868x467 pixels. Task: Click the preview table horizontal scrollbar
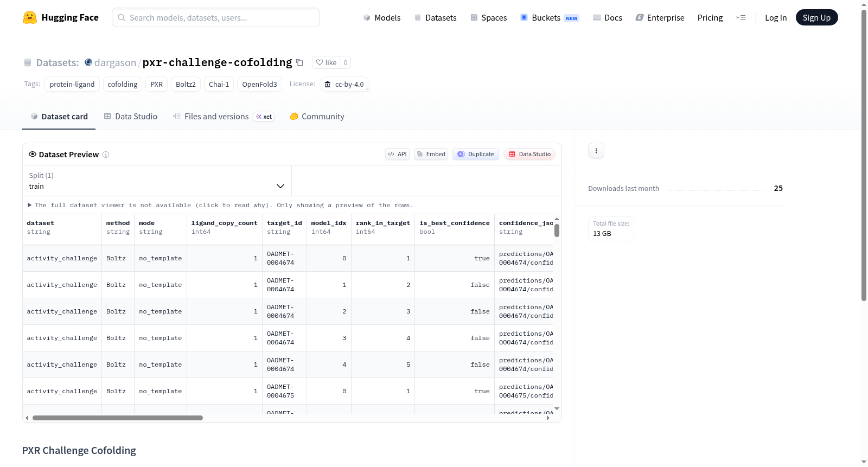point(118,418)
